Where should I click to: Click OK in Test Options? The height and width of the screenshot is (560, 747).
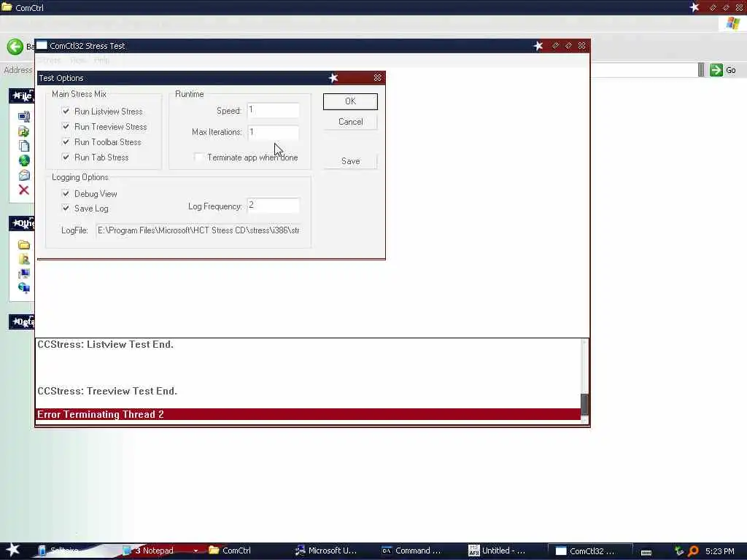point(350,101)
